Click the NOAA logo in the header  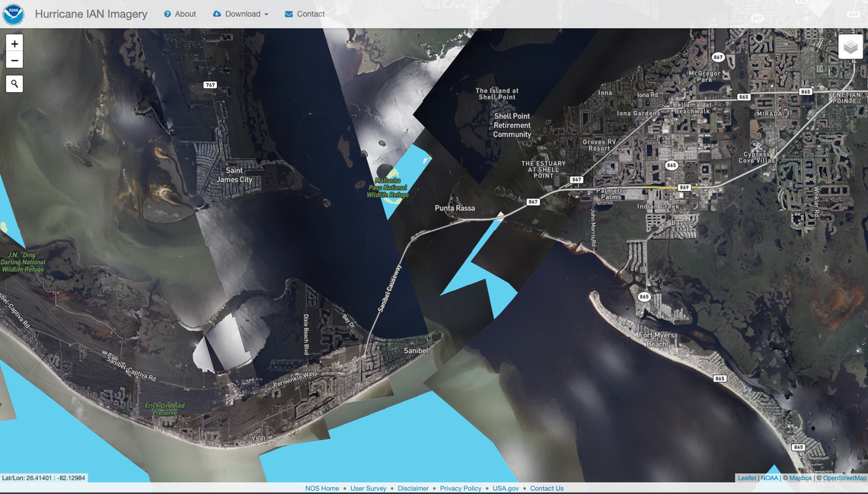click(x=13, y=14)
